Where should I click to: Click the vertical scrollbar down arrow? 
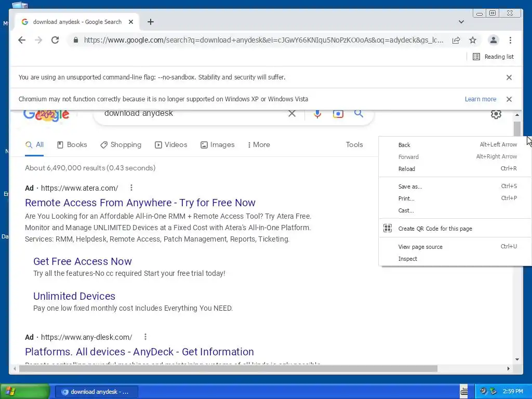point(517,360)
